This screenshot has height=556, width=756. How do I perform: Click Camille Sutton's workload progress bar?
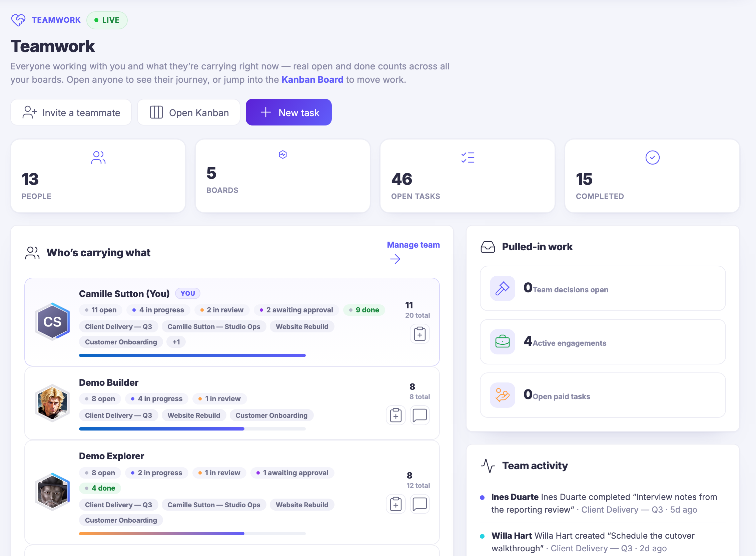[x=192, y=355]
